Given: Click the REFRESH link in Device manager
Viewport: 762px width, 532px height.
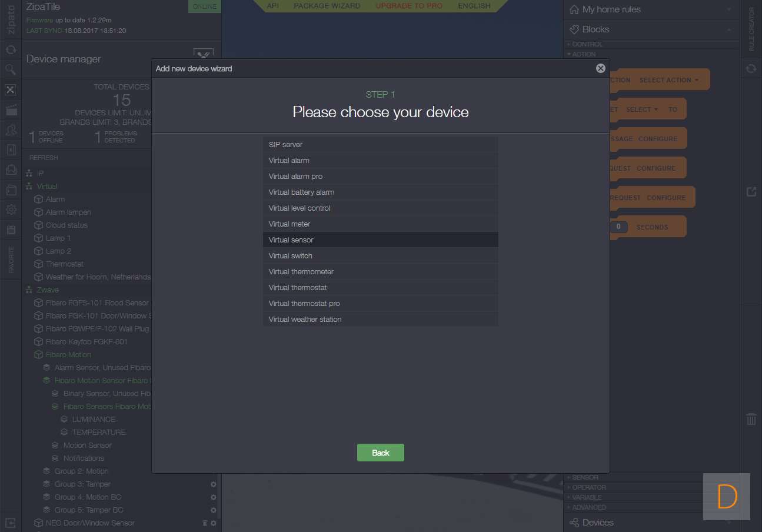Looking at the screenshot, I should pos(44,158).
